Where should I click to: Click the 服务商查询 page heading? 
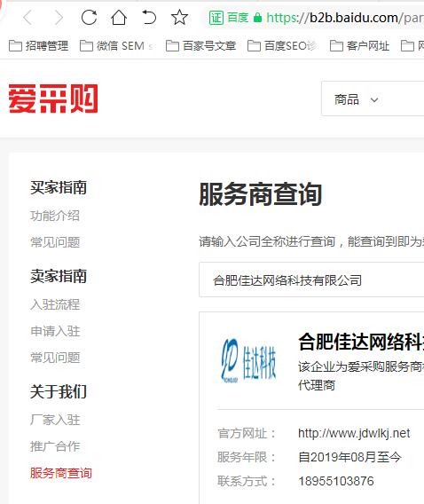pos(261,194)
